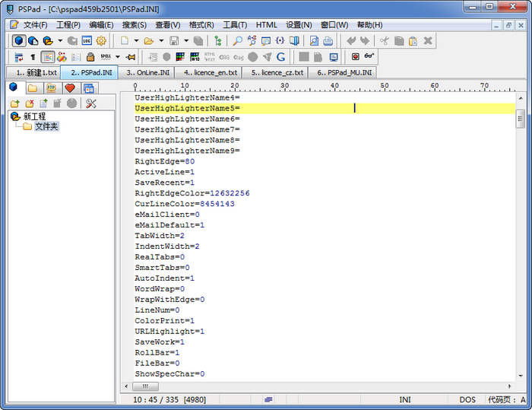
Task: Click the add folder icon in project panel
Action: 14,103
